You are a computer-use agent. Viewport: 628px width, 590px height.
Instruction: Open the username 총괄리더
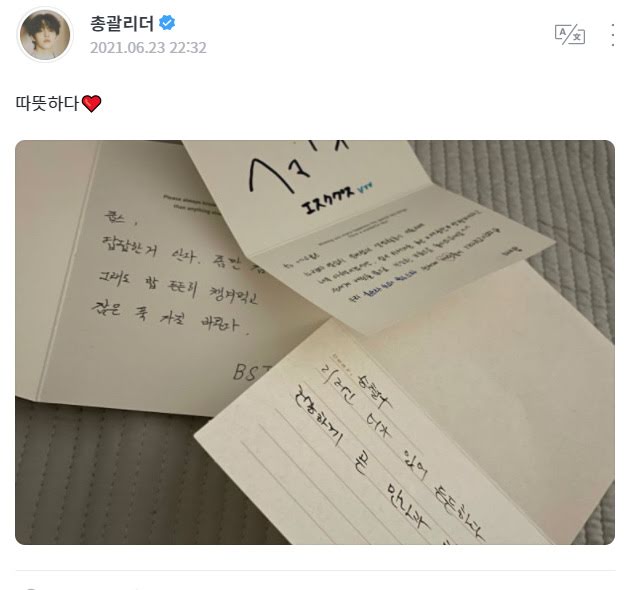coord(122,23)
